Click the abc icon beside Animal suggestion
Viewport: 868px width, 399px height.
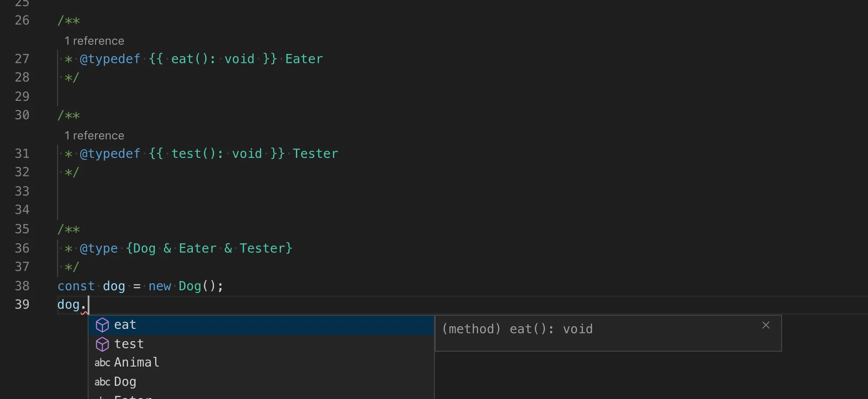tap(102, 363)
